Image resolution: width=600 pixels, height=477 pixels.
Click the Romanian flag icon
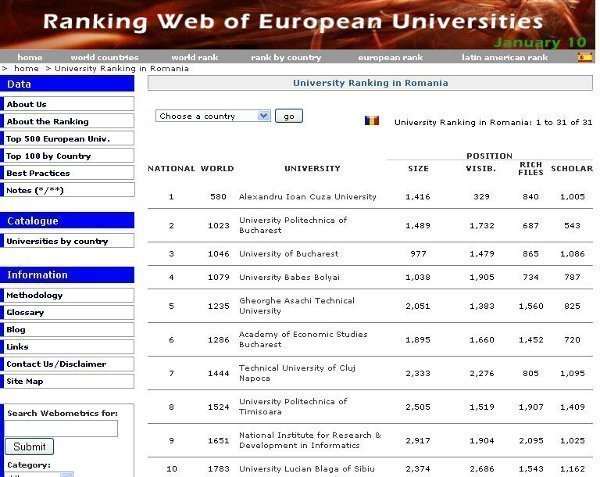point(372,120)
